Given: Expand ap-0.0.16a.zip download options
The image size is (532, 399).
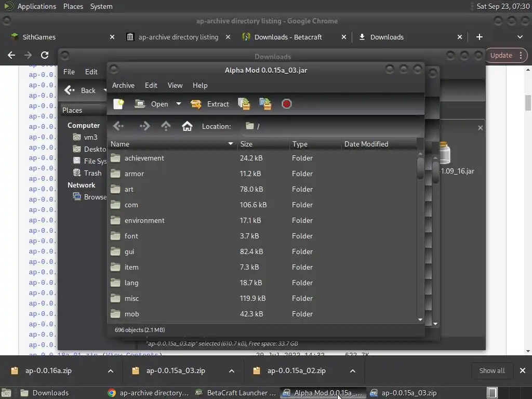Looking at the screenshot, I should click(x=111, y=371).
